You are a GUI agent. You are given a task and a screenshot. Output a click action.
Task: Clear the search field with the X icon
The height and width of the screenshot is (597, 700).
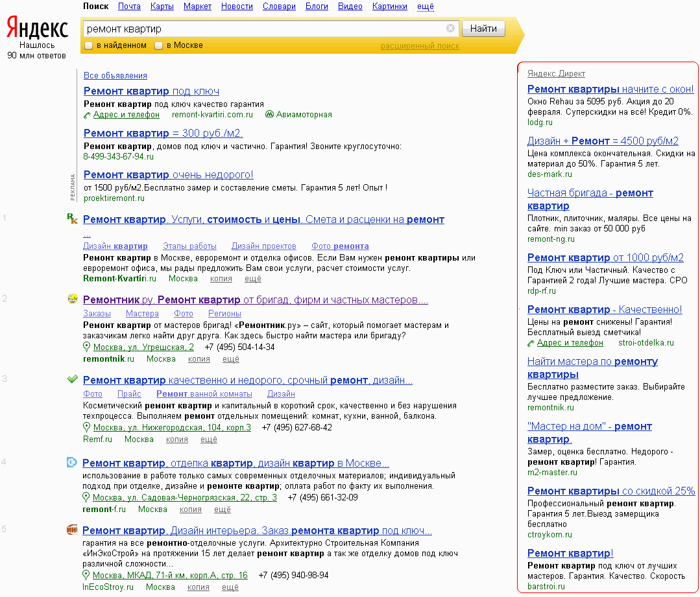click(450, 29)
